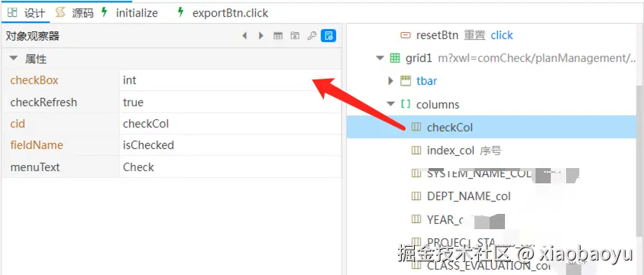Click the key icon in 对象观察器 header

click(312, 36)
